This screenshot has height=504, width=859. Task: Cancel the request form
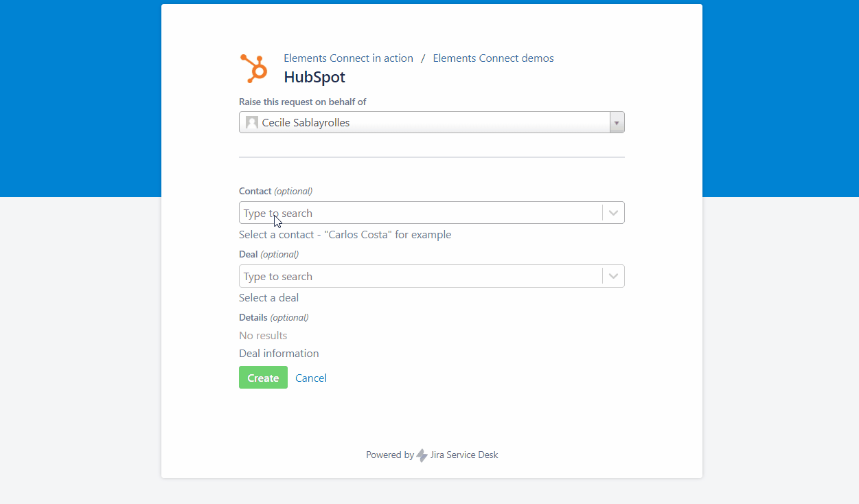pos(311,378)
